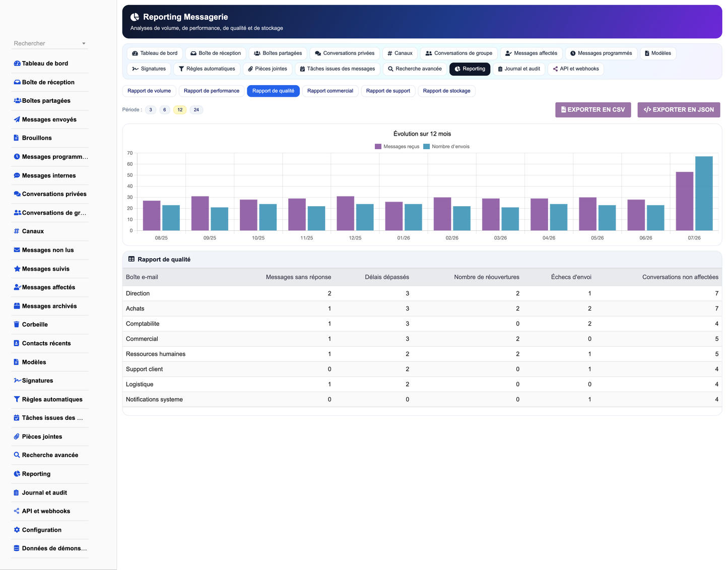Click the Support client row label
Viewport: 728px width, 570px height.
tap(144, 369)
